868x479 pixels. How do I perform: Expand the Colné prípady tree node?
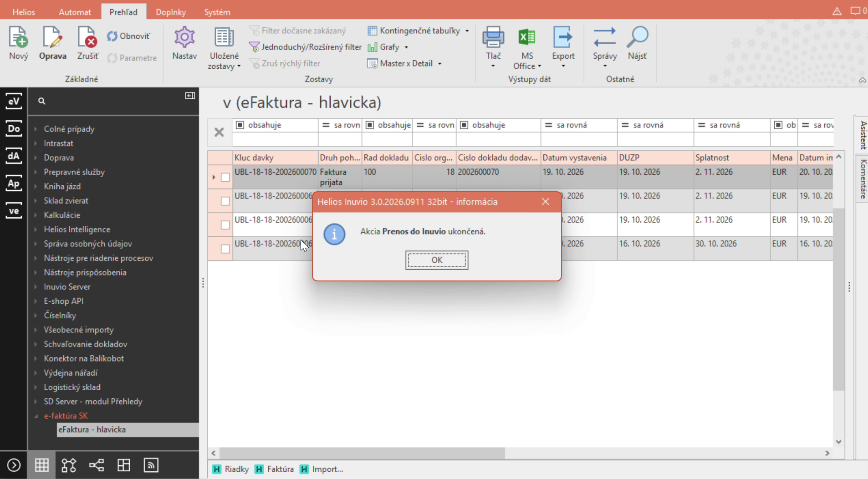coord(36,129)
